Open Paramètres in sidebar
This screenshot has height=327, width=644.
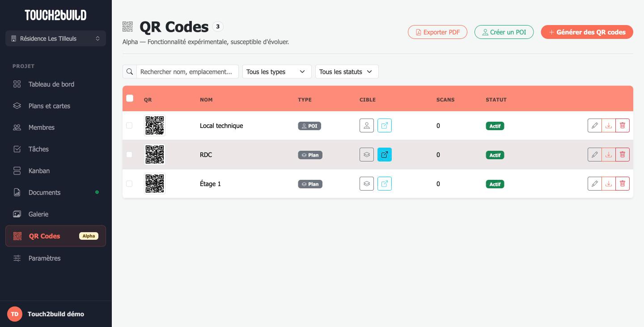tap(55, 258)
